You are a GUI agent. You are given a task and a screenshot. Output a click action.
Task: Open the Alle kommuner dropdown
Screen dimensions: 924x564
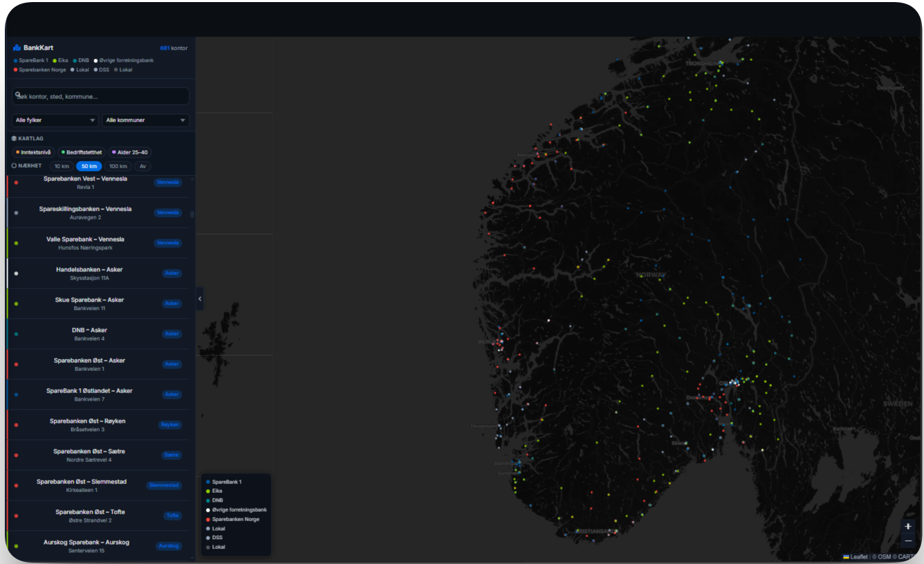pyautogui.click(x=146, y=120)
